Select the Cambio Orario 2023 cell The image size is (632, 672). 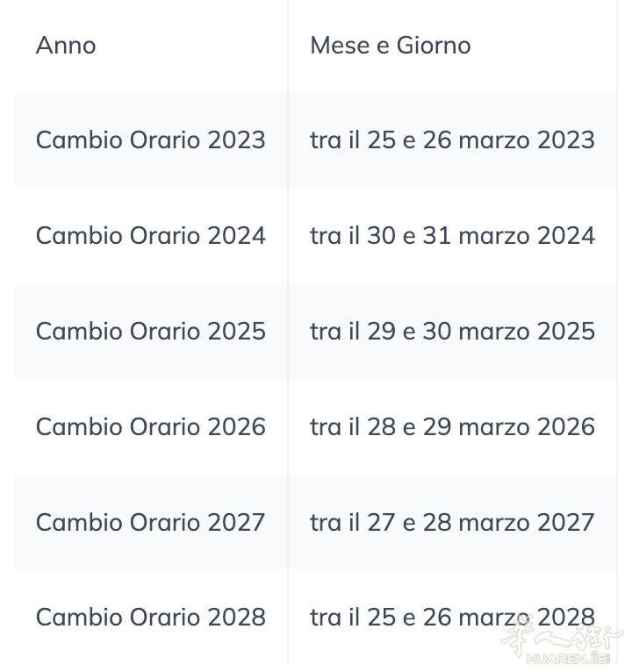point(150,140)
